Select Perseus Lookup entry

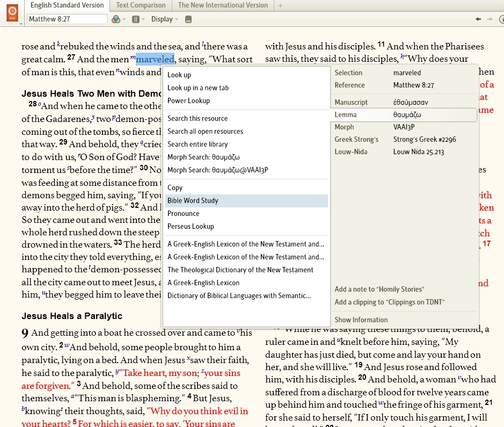coord(246,226)
